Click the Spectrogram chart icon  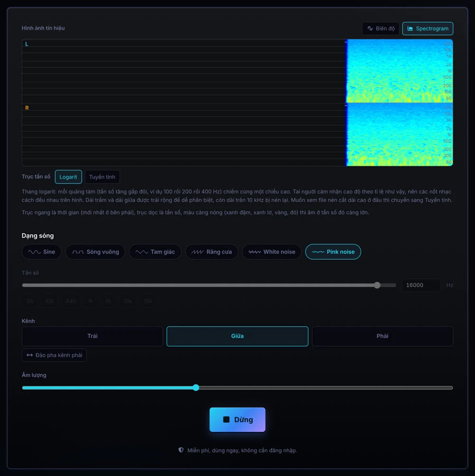(410, 29)
